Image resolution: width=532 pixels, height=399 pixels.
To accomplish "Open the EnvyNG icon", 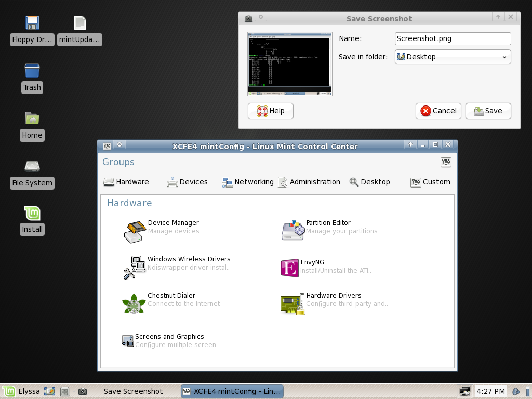I will click(x=290, y=268).
